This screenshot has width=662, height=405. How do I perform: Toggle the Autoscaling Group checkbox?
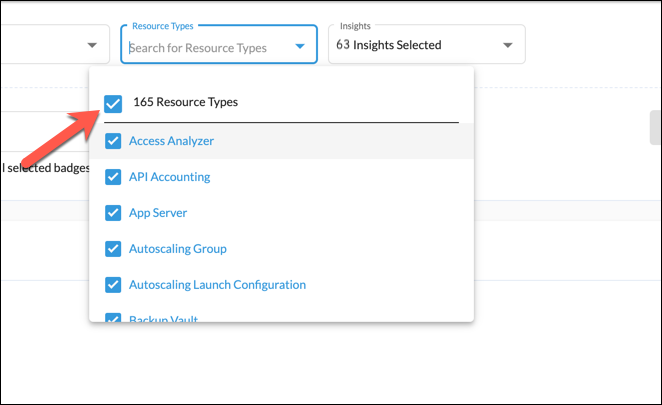click(x=113, y=249)
